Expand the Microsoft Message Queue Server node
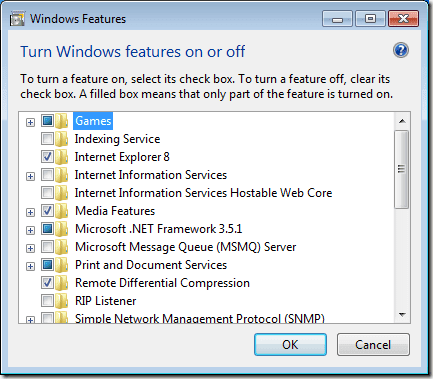 coord(30,248)
